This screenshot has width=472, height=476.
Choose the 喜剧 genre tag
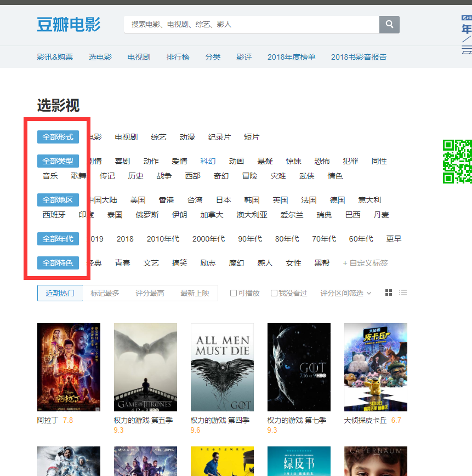pyautogui.click(x=122, y=161)
